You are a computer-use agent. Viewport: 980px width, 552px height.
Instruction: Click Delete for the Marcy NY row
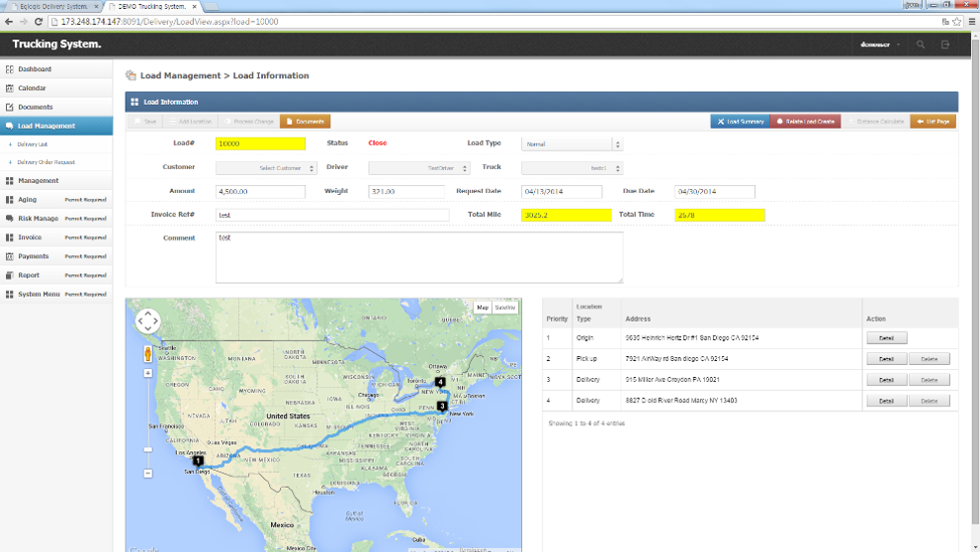(x=930, y=402)
